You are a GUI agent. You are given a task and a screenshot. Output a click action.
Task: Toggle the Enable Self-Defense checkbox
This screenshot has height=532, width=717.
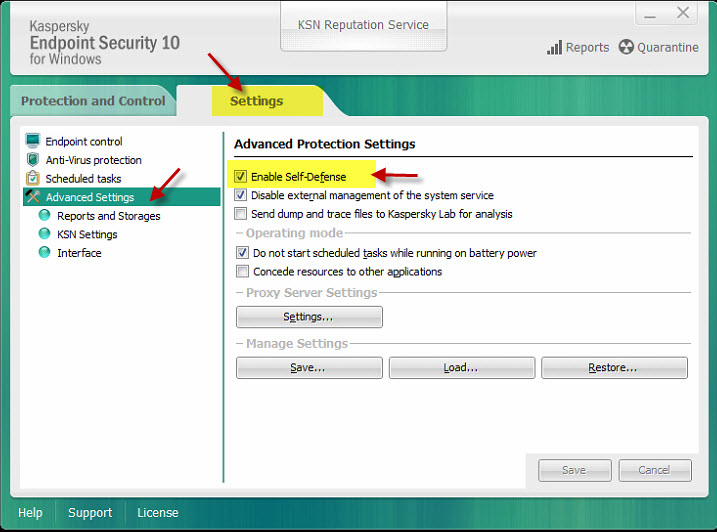(x=241, y=176)
